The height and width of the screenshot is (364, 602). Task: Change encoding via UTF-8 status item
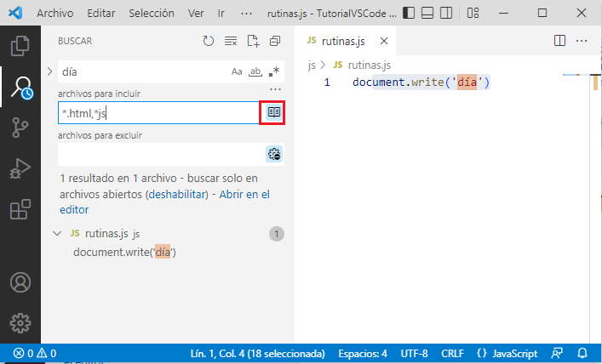pos(414,353)
